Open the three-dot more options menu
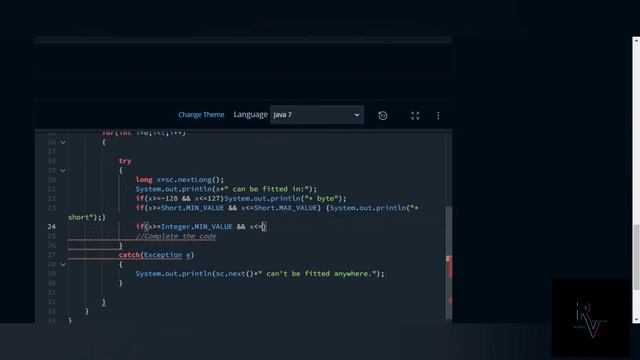This screenshot has width=640, height=360. [438, 116]
